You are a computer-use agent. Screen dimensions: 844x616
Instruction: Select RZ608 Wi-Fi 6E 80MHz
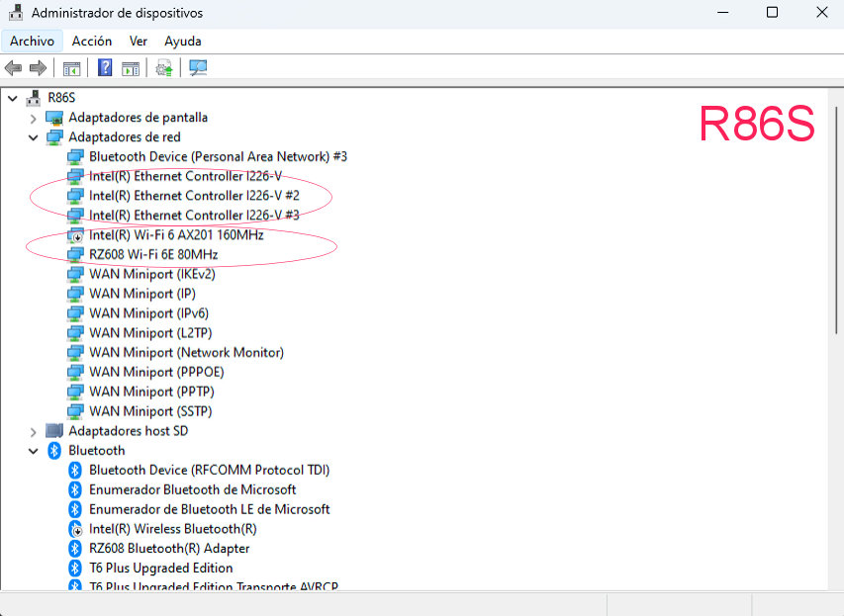coord(153,254)
